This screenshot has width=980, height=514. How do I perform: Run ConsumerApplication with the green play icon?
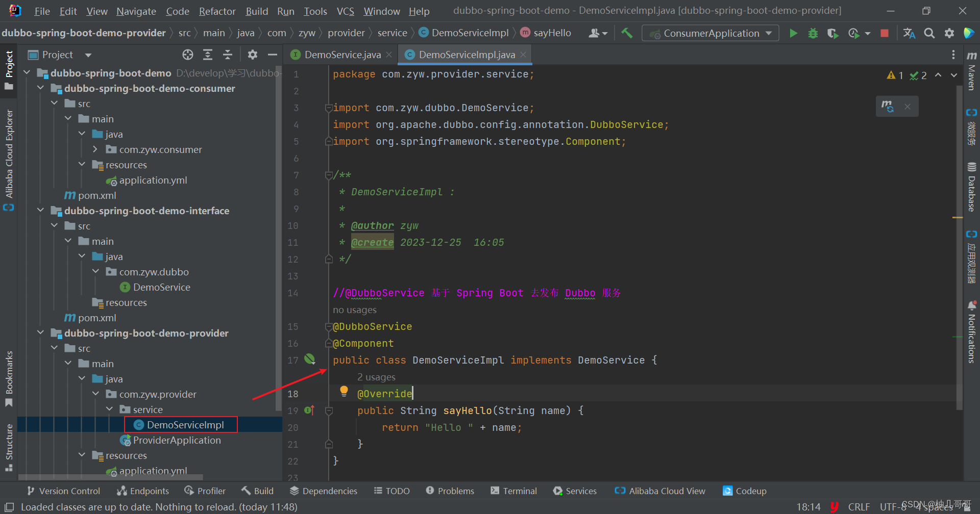click(x=793, y=33)
